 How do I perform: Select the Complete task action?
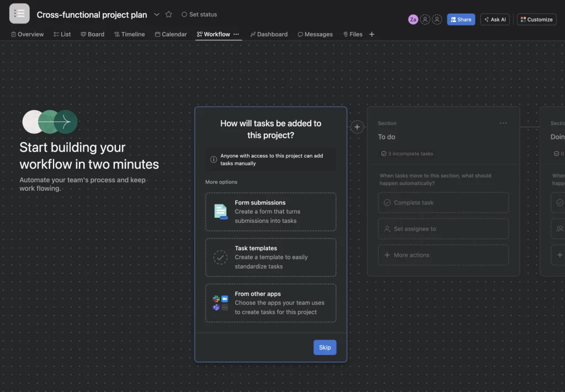pos(443,202)
